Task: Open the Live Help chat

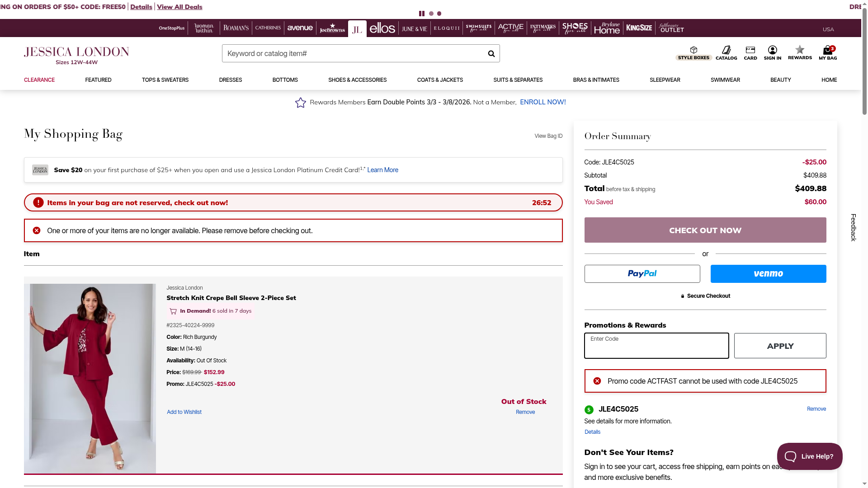Action: [809, 456]
